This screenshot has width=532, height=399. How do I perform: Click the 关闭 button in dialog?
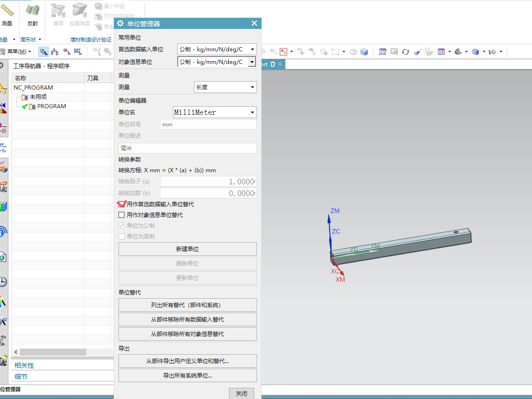pyautogui.click(x=242, y=393)
